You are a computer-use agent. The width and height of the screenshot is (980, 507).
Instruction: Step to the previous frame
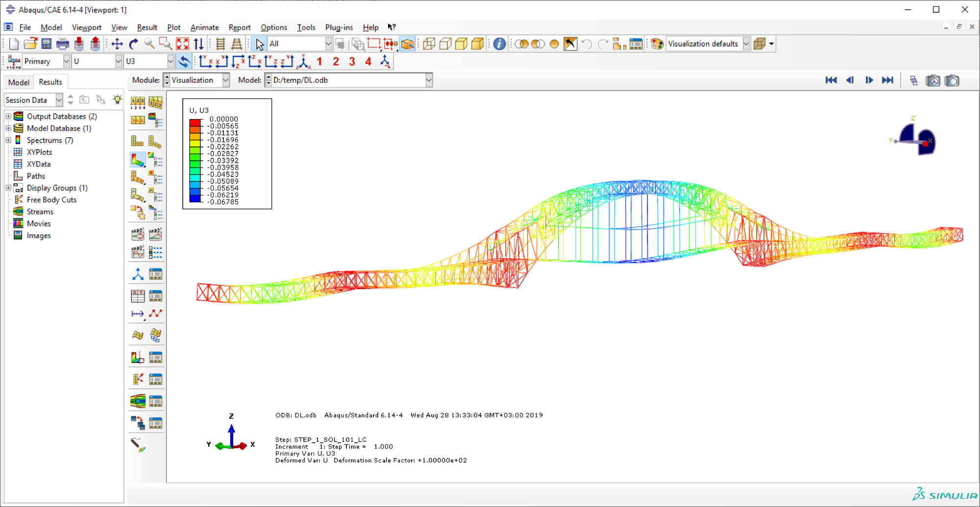point(850,80)
